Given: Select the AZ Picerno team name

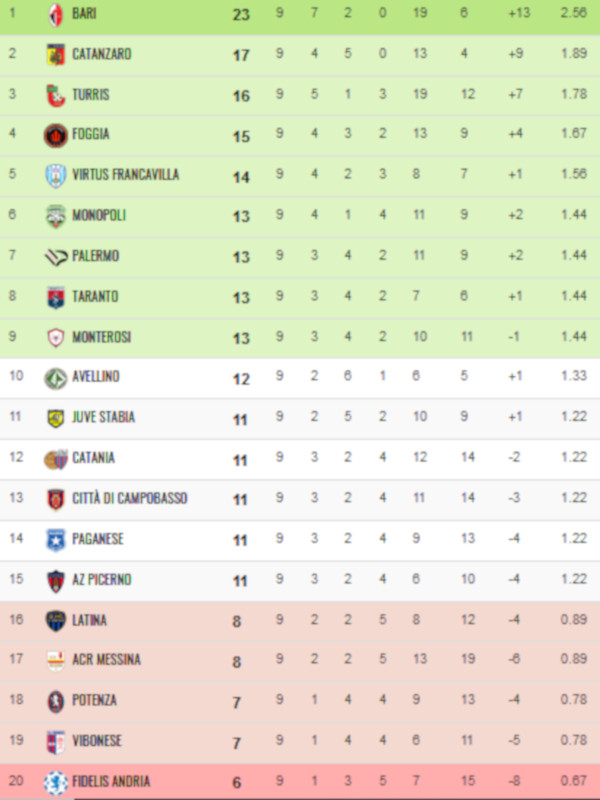Looking at the screenshot, I should [101, 580].
